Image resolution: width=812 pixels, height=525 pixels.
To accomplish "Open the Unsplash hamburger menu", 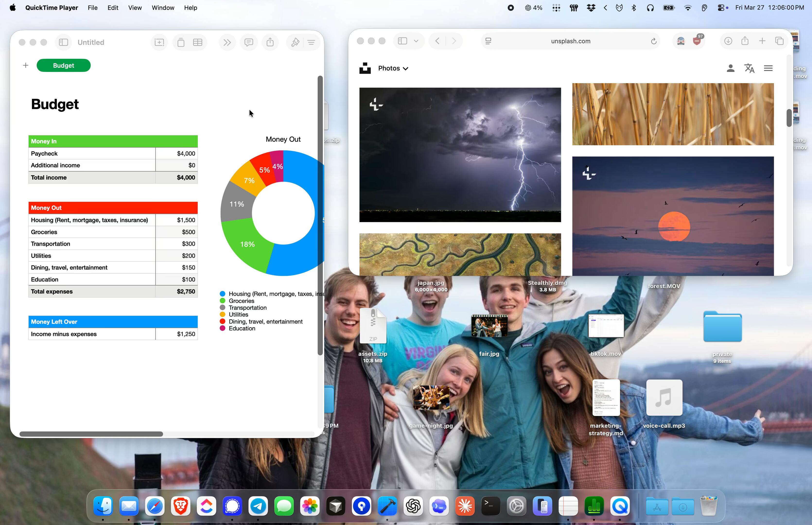I will (768, 68).
